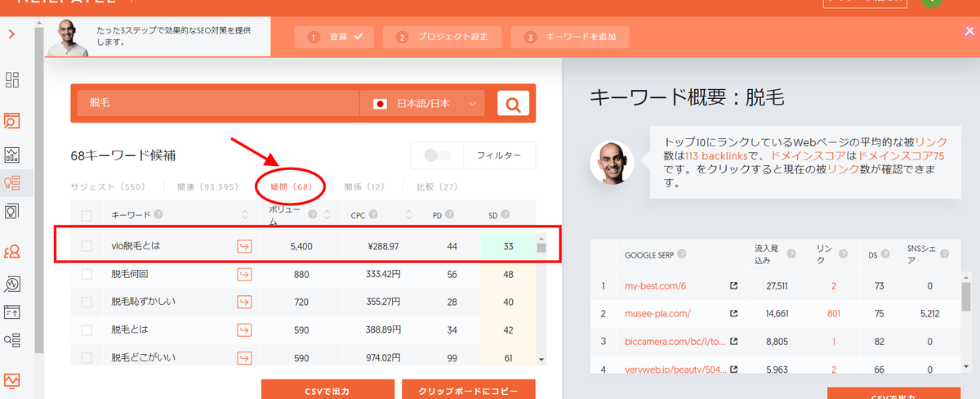
Task: Check the 脱毛どこがいい row checkbox
Action: pyautogui.click(x=87, y=357)
